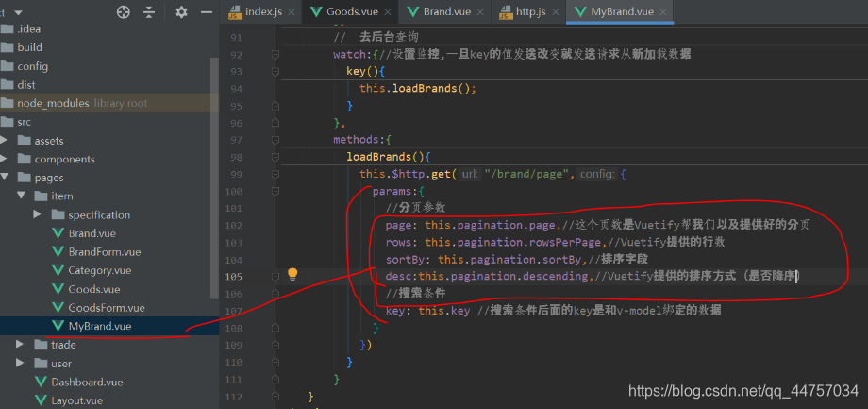The image size is (868, 409).
Task: Collapse the item folder arrow
Action: (x=21, y=196)
